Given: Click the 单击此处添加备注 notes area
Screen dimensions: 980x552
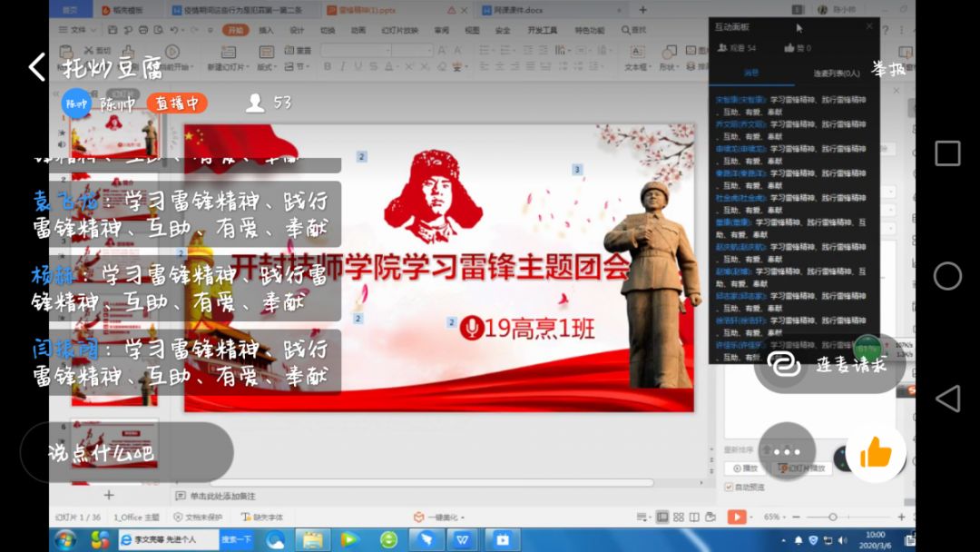Looking at the screenshot, I should (222, 496).
